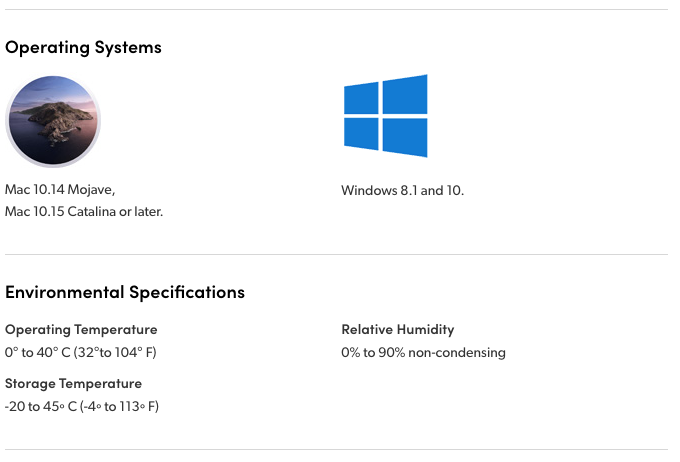Viewport: 680px width, 462px height.
Task: Click the Relative Humidity label
Action: coord(397,329)
